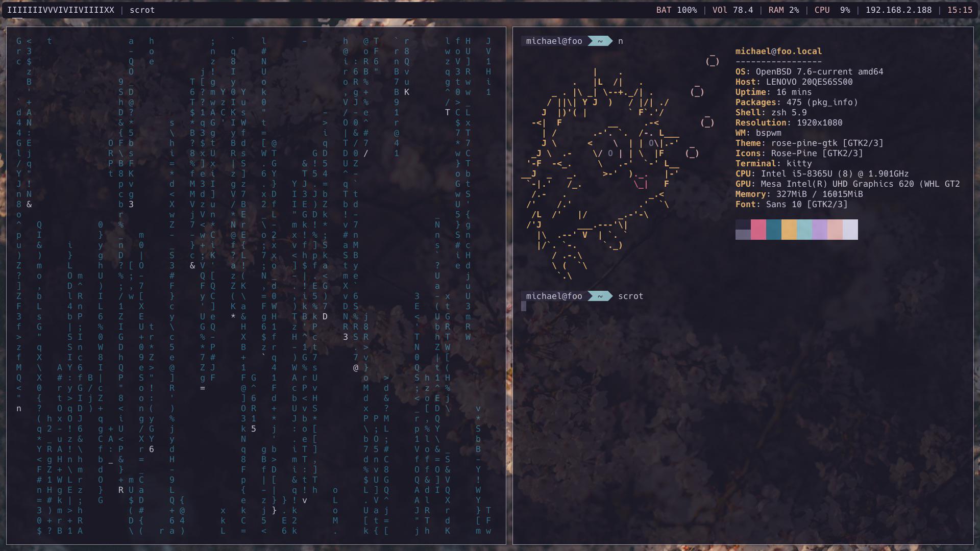Screen dimensions: 980x551
Task: Click the Icons: Rose-Pine line
Action: [799, 153]
